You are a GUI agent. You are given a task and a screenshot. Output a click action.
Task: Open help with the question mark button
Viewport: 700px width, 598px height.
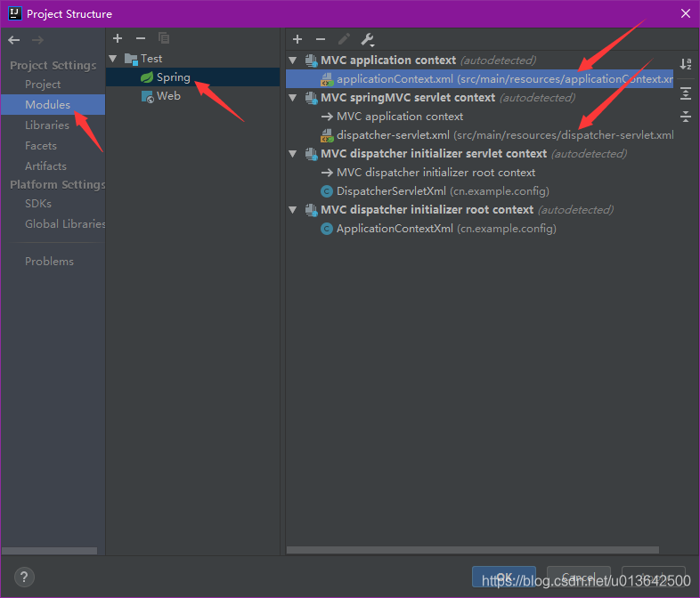(x=24, y=577)
